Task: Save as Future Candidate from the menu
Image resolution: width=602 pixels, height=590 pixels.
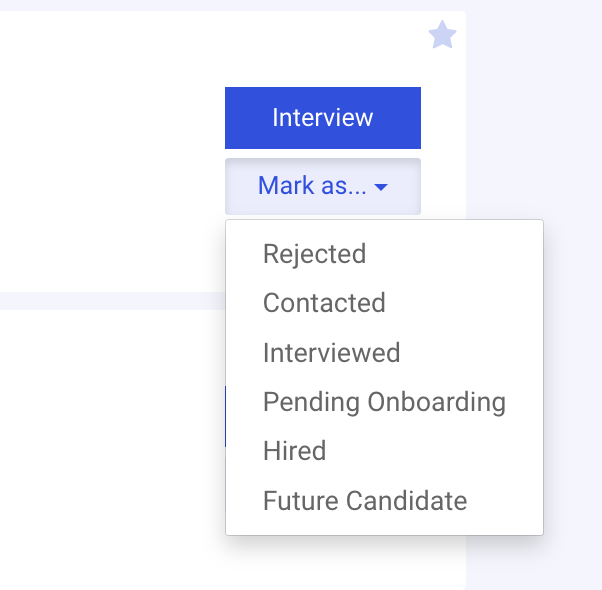Action: (x=364, y=500)
